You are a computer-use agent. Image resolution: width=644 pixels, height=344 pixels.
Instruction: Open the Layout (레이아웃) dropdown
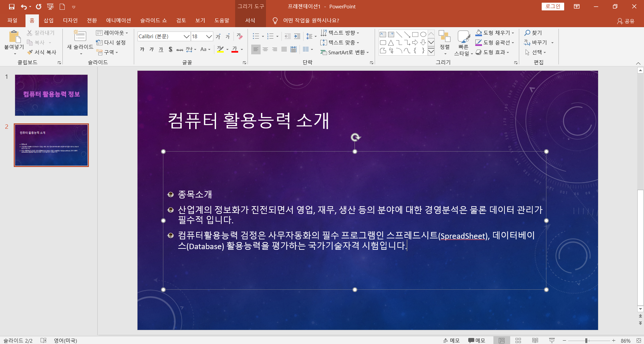(x=112, y=33)
